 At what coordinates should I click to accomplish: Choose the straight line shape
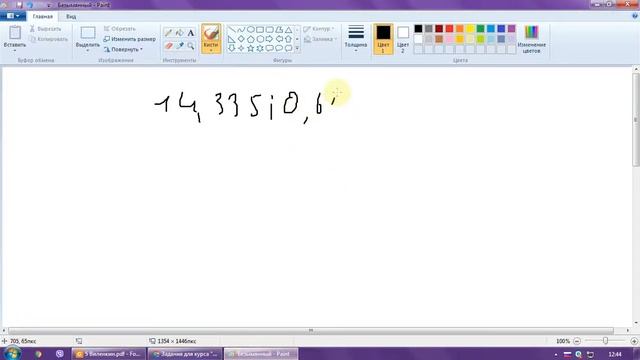pyautogui.click(x=231, y=29)
